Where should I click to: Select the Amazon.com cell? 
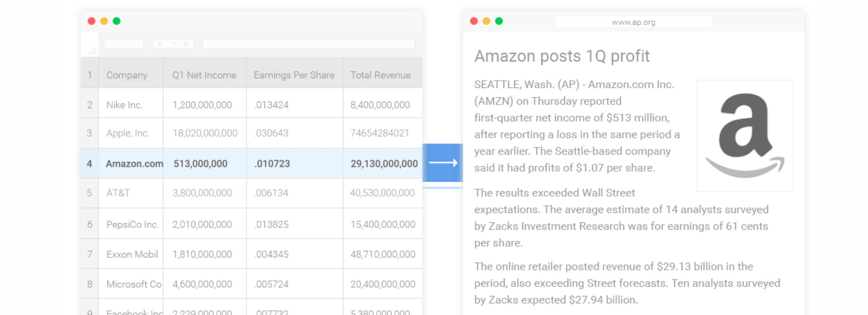pos(130,163)
